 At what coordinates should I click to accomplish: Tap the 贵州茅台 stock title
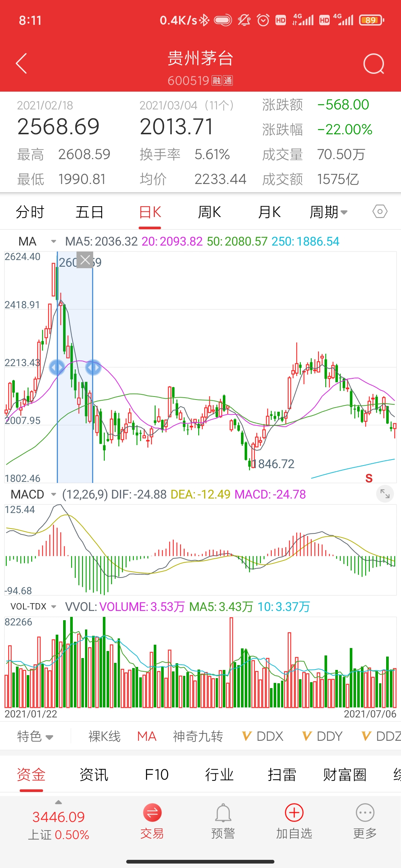coord(200,59)
